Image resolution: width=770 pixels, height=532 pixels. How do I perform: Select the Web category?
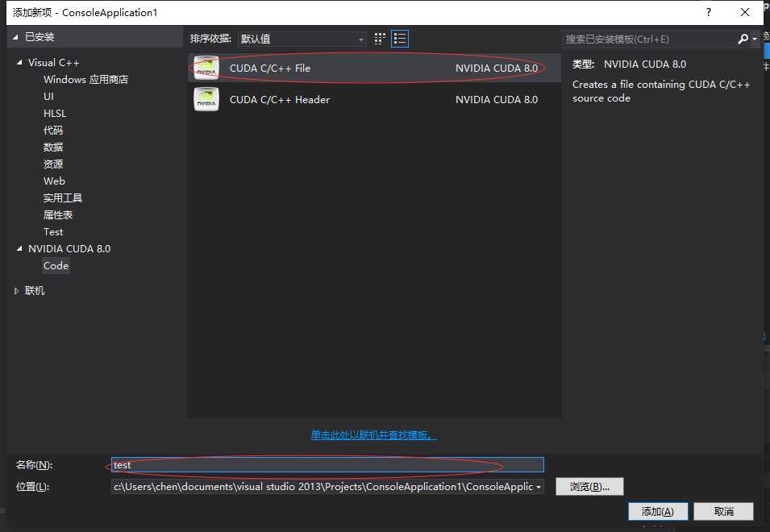pyautogui.click(x=54, y=181)
